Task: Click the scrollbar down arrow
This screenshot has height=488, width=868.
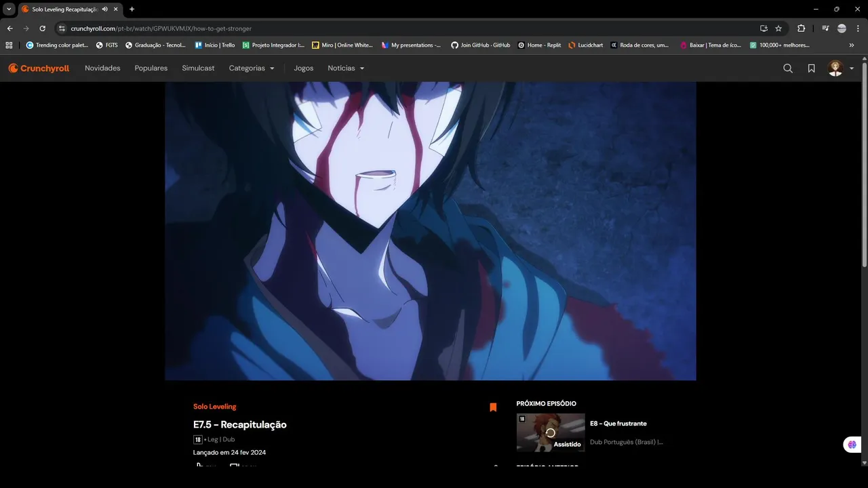Action: coord(864,463)
